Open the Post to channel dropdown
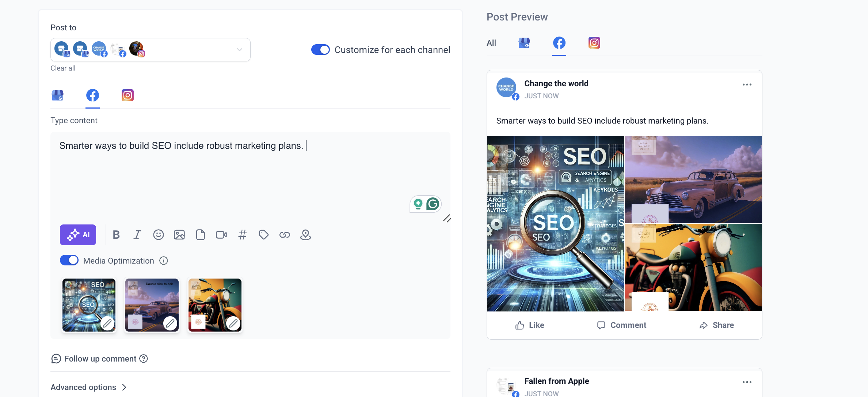The image size is (868, 397). 239,50
